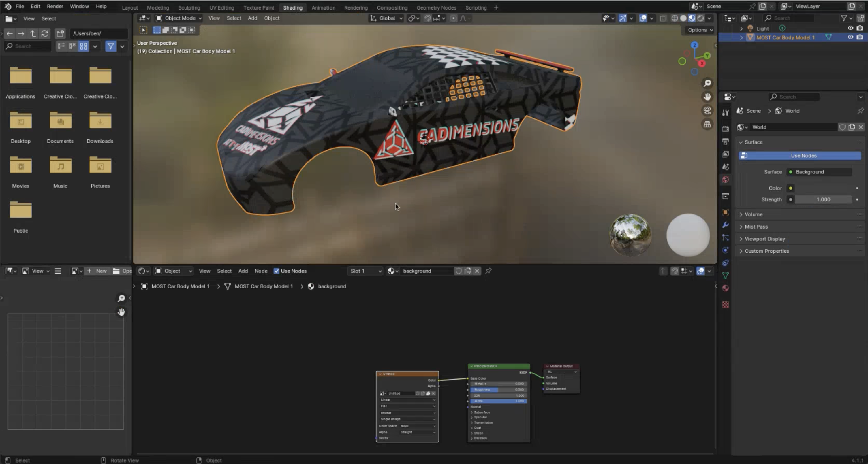Click the Blender logo icon
The height and width of the screenshot is (464, 868).
[8, 6]
